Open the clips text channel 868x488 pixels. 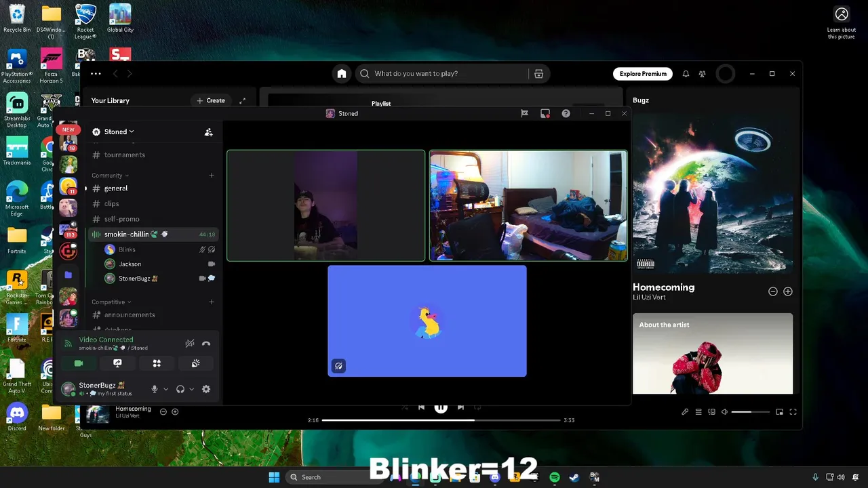154,203
